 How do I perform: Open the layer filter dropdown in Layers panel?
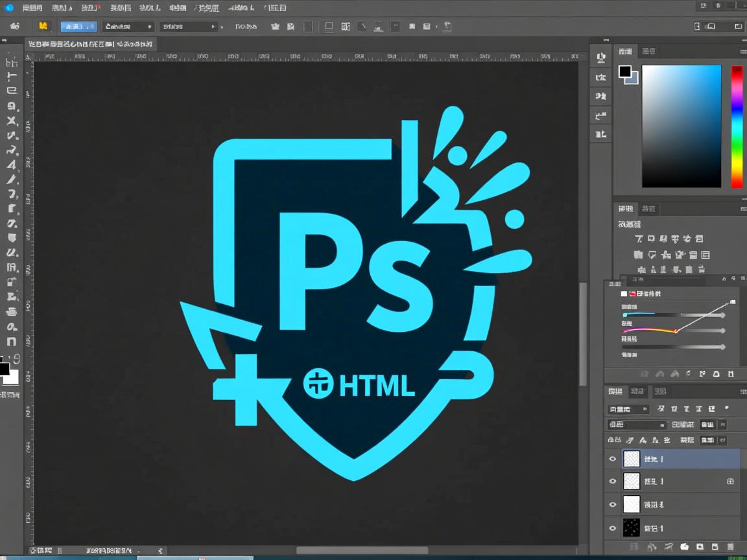tap(628, 409)
